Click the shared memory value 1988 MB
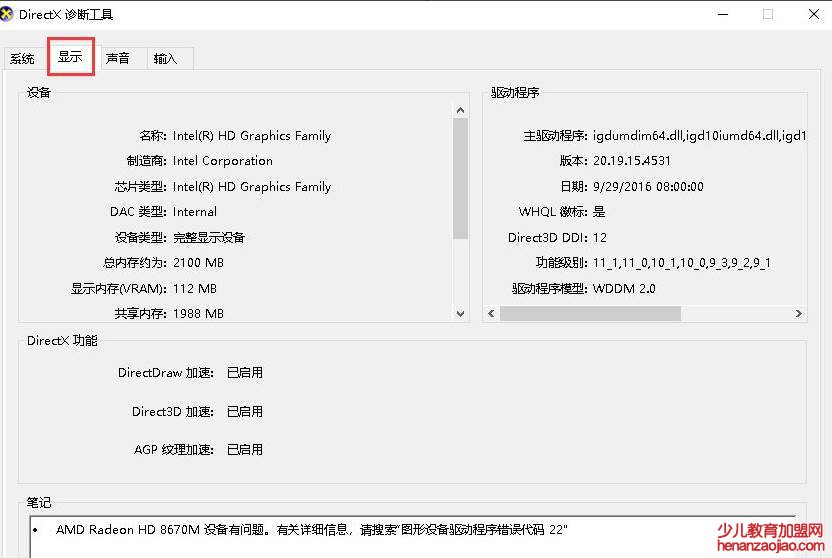 [198, 313]
